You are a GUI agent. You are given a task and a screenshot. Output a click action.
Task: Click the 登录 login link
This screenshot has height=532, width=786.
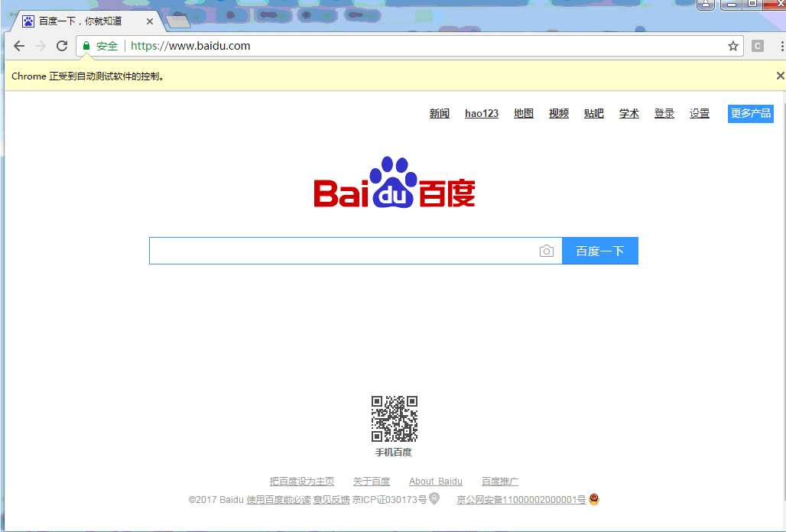[664, 114]
